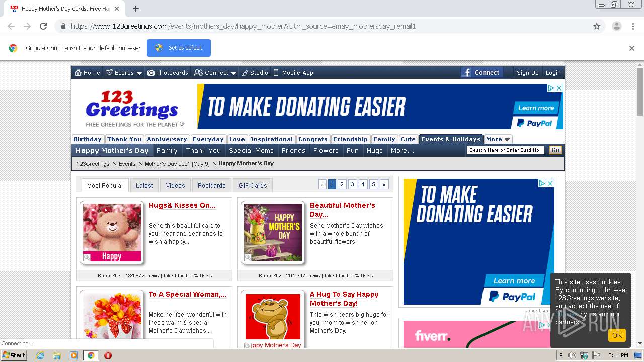
Task: Click the red security taskbar icon
Action: (x=108, y=355)
